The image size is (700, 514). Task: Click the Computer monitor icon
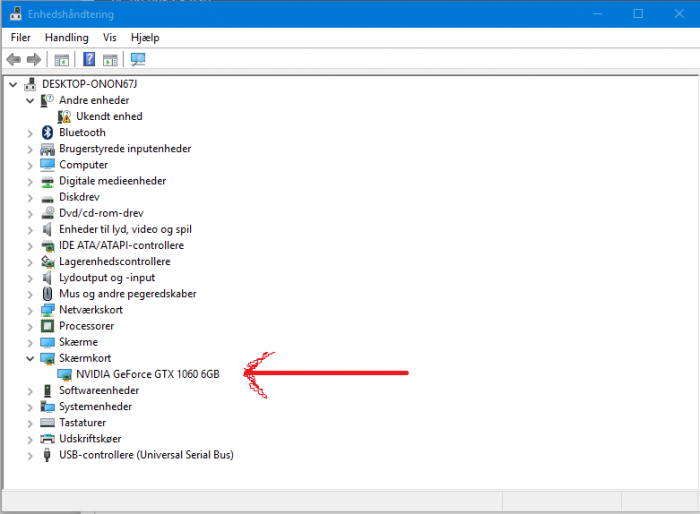tap(47, 165)
